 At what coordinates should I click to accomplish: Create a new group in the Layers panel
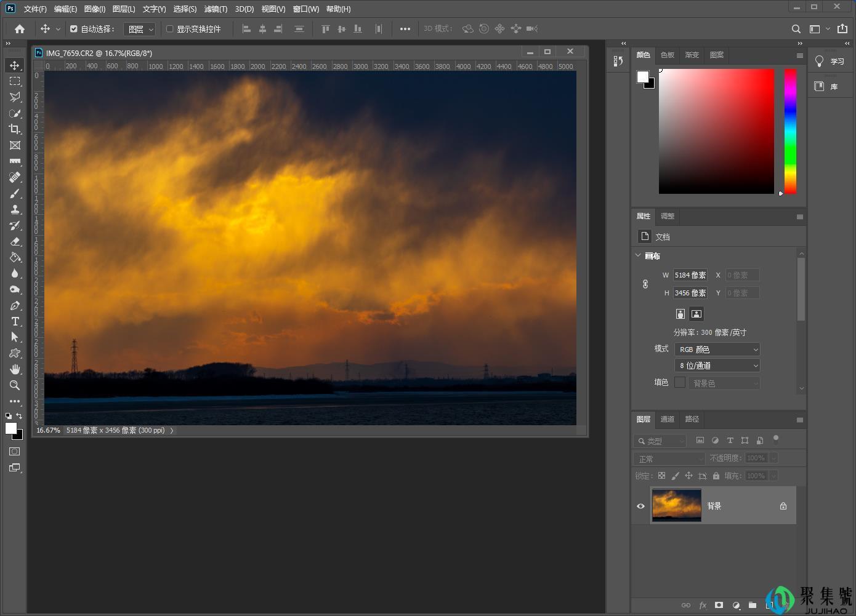coord(752,605)
